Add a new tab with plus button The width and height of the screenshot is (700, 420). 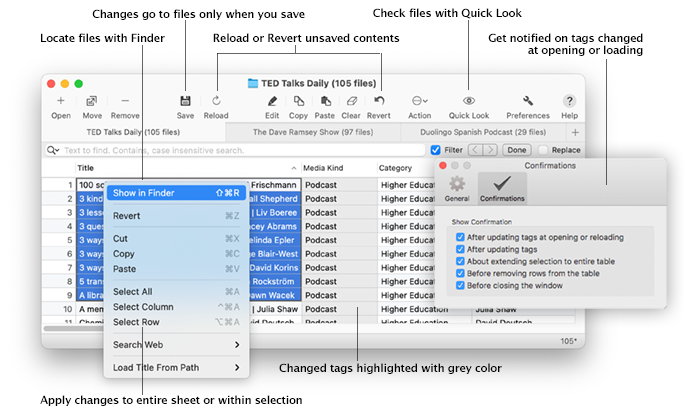pyautogui.click(x=575, y=132)
